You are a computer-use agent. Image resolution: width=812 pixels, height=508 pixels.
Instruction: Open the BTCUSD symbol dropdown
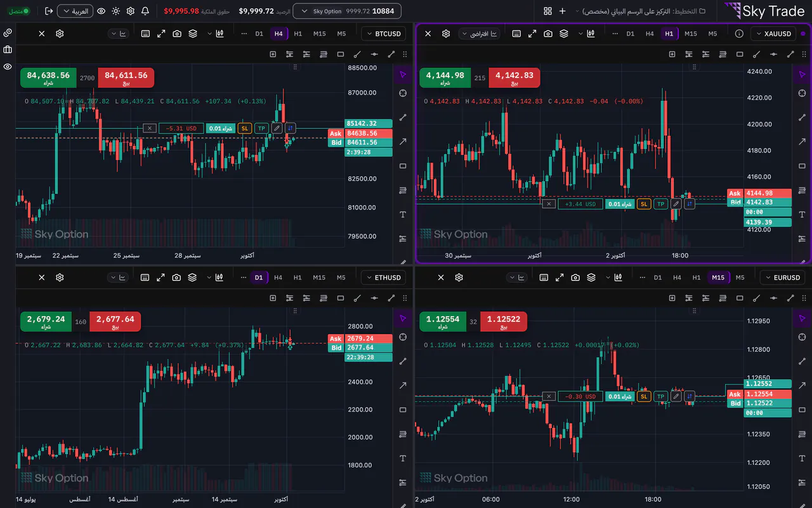(x=384, y=34)
